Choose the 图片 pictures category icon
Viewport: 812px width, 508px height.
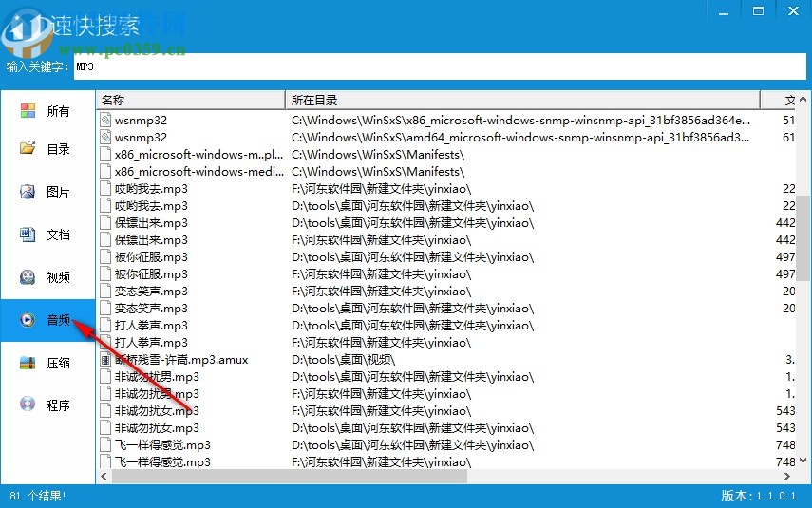28,192
